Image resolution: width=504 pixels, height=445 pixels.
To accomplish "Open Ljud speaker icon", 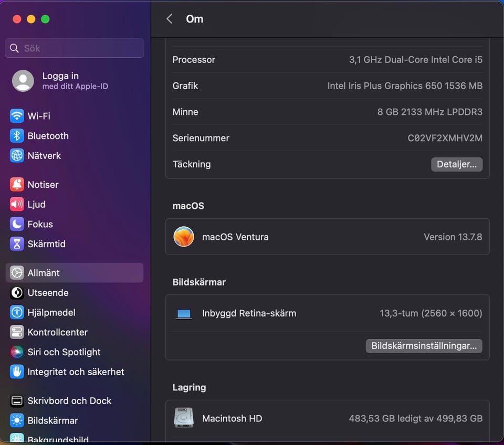I will click(17, 205).
